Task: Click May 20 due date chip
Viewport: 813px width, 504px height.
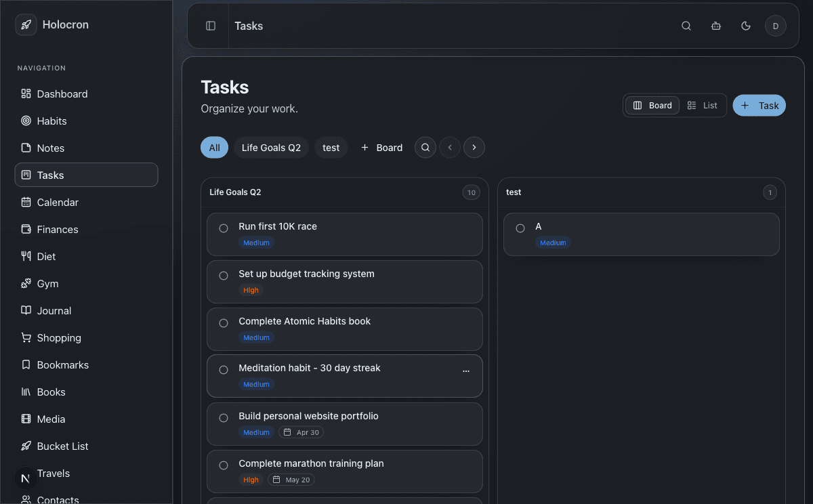Action: coord(291,480)
